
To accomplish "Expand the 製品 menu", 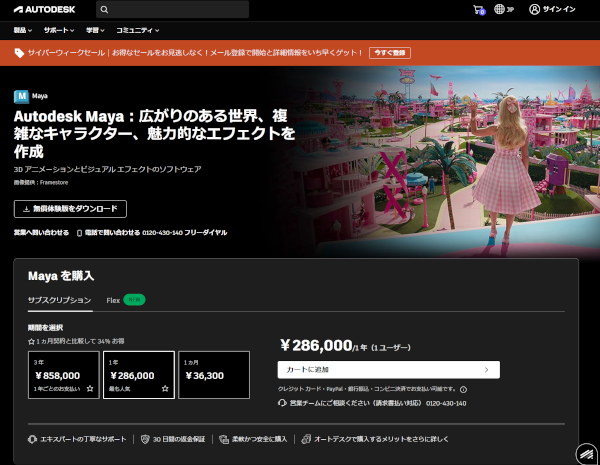I will 23,30.
